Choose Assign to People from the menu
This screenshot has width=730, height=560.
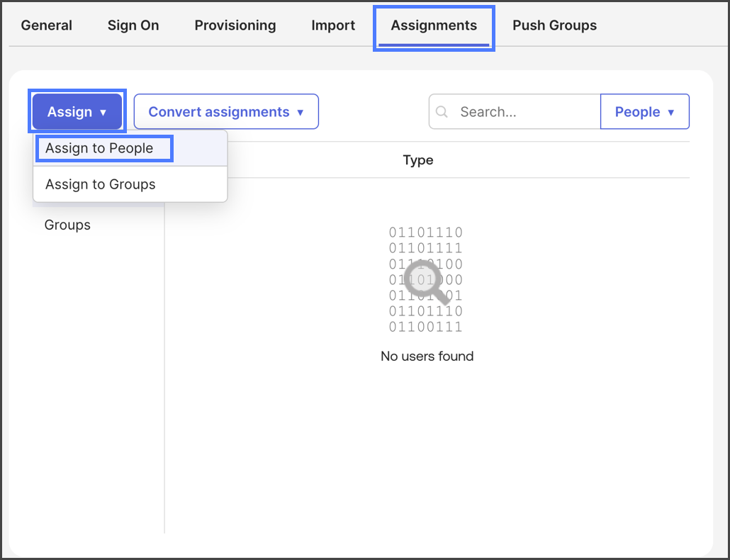[x=99, y=148]
